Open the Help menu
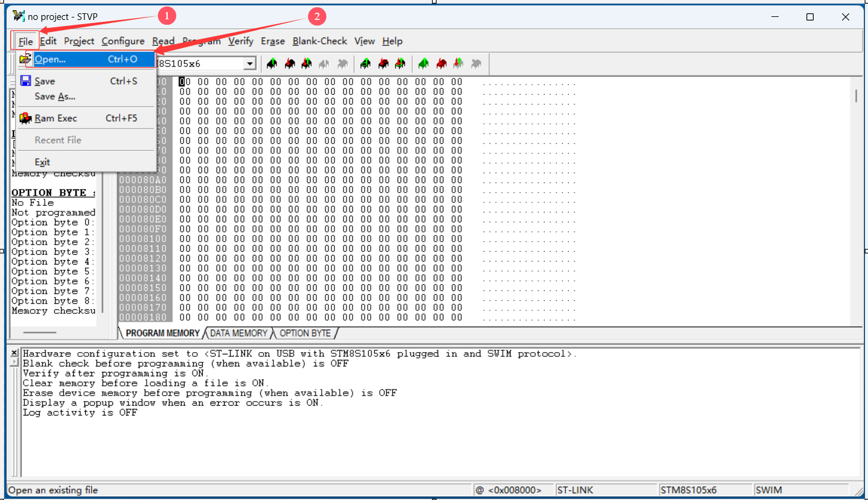The width and height of the screenshot is (868, 500). pyautogui.click(x=392, y=41)
